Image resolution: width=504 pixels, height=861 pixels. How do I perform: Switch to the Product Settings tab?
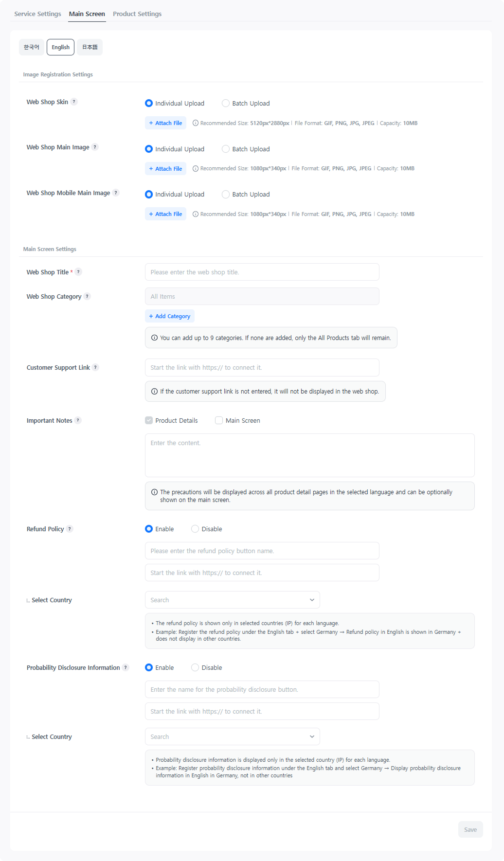pos(137,14)
